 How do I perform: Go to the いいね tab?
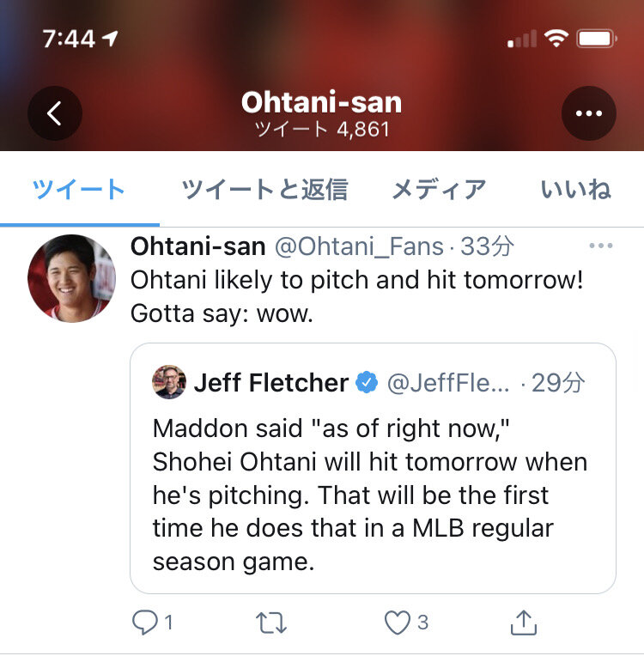pyautogui.click(x=575, y=190)
